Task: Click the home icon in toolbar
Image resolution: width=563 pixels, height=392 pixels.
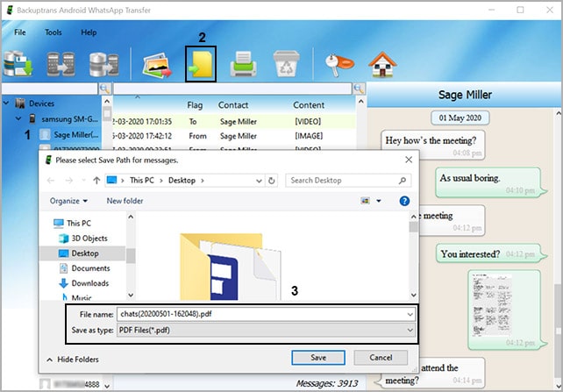Action: pos(382,64)
